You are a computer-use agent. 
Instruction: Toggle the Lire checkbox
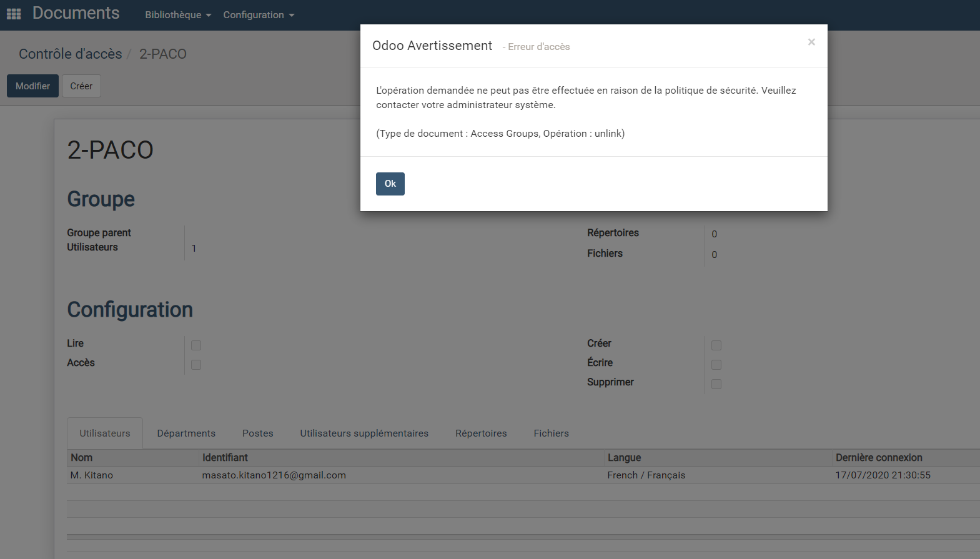tap(196, 345)
